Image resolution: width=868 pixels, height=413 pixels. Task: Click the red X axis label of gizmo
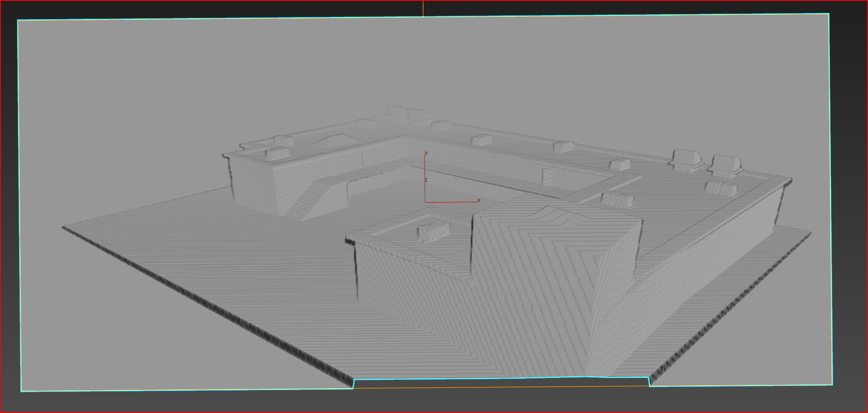[x=479, y=200]
